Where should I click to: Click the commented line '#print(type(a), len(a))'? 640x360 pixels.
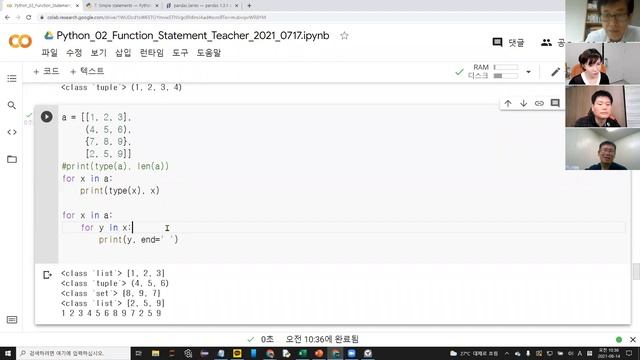115,166
